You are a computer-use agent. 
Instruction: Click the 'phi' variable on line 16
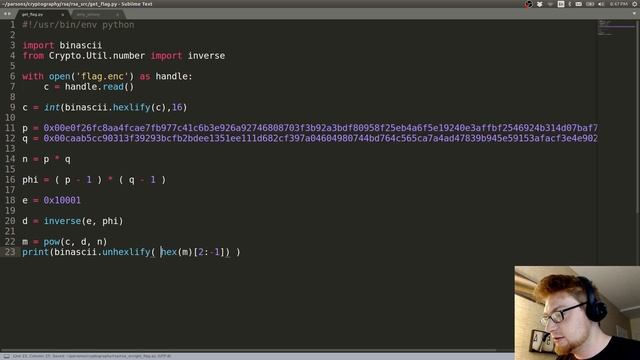click(x=30, y=180)
